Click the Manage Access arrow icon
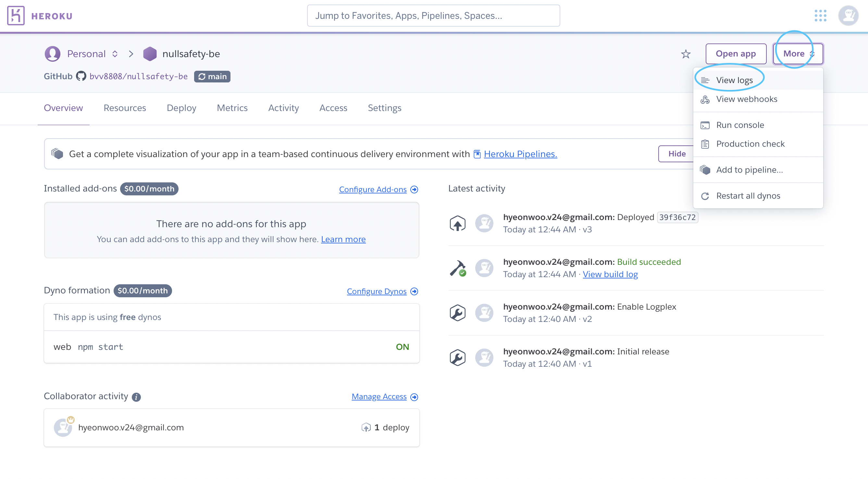Viewport: 868px width, 479px height. pos(415,397)
